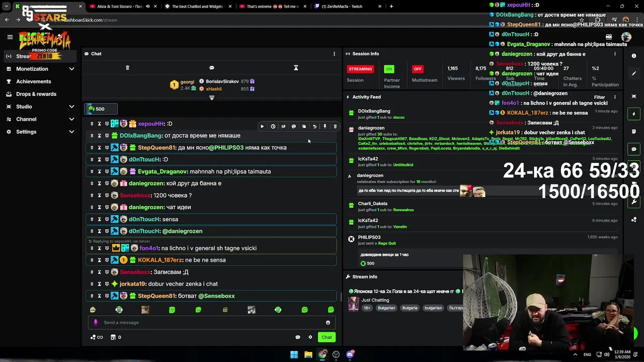The width and height of the screenshot is (644, 362).
Task: Click the info icon in the right sidebar
Action: pyautogui.click(x=634, y=56)
